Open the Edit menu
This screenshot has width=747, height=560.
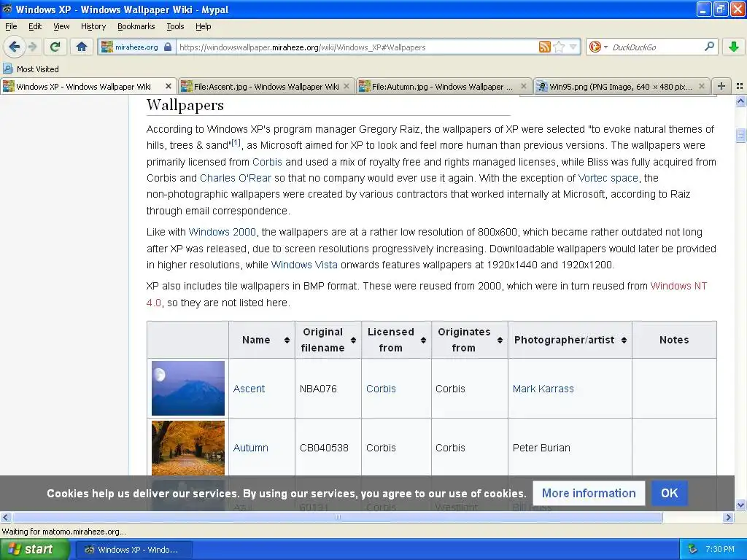click(x=35, y=26)
